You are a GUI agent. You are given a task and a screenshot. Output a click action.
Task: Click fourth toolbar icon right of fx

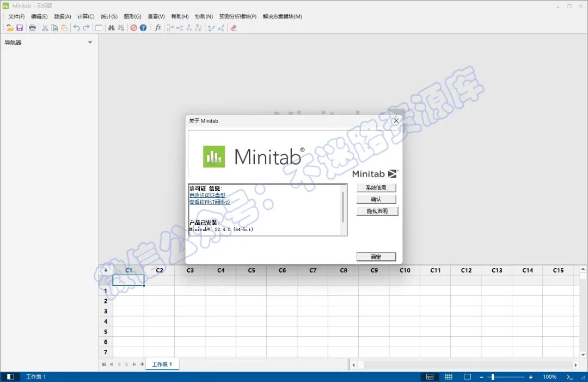click(198, 28)
